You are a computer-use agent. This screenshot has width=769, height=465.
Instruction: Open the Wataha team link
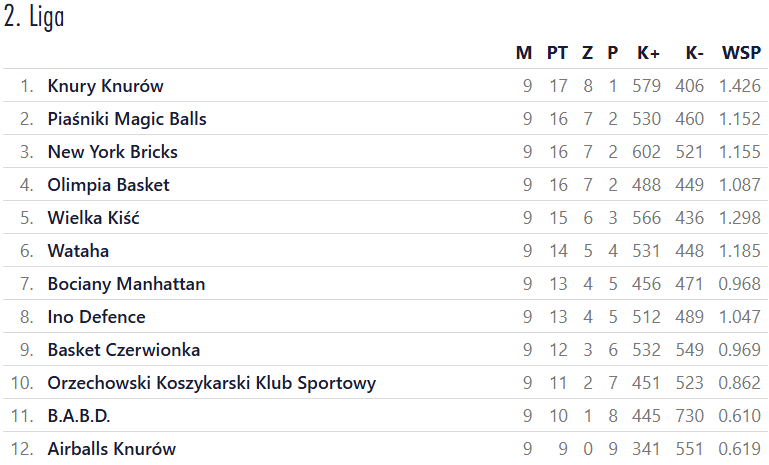[x=78, y=251]
